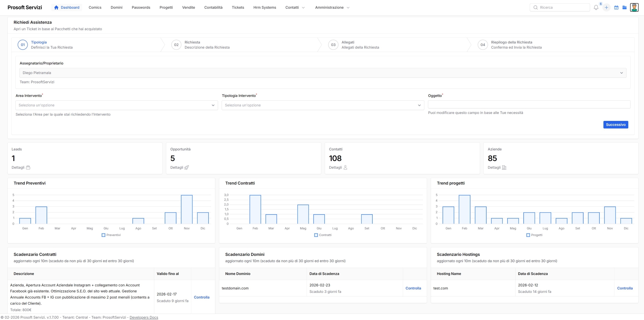Click the Opportunità Dettagli rocket icon
644x320 pixels.
(187, 168)
